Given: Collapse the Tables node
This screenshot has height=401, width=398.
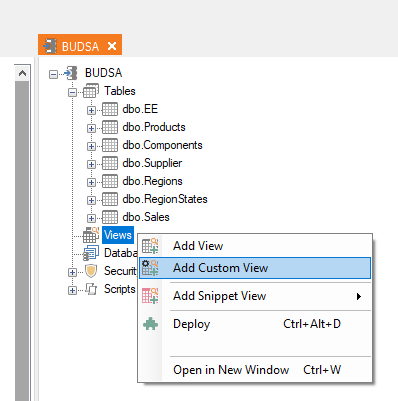Looking at the screenshot, I should point(72,92).
